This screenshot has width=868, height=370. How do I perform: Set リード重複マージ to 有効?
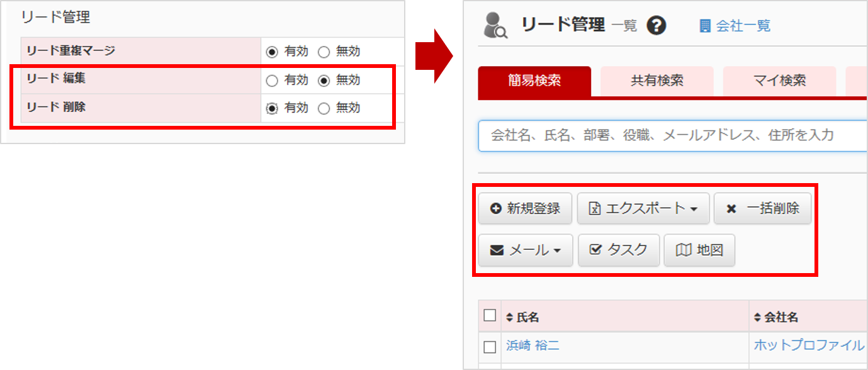tap(272, 52)
